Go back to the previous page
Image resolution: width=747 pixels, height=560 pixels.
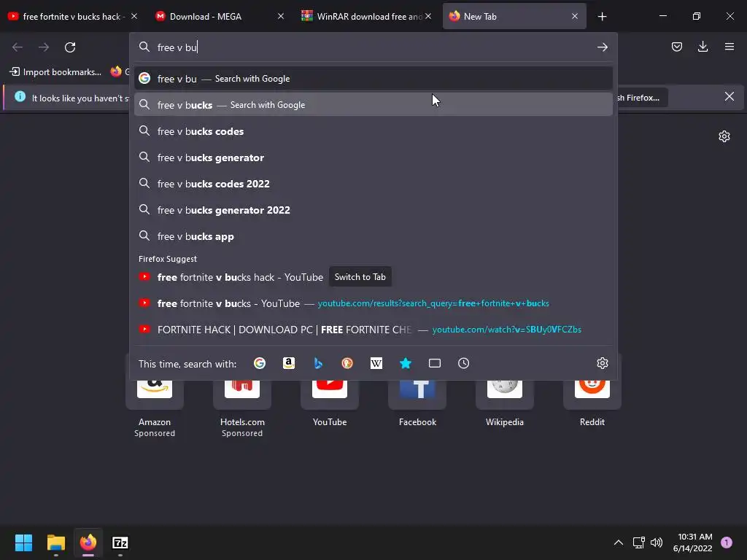click(x=18, y=47)
